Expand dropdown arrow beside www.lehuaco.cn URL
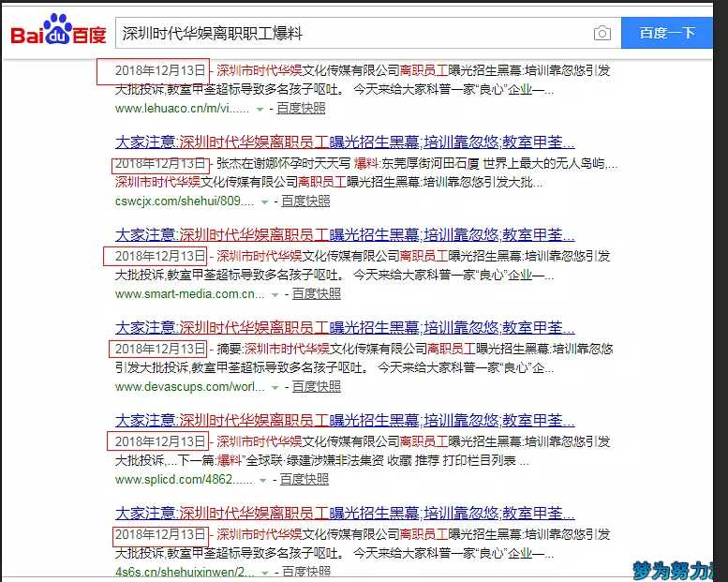This screenshot has width=728, height=582. tap(260, 110)
